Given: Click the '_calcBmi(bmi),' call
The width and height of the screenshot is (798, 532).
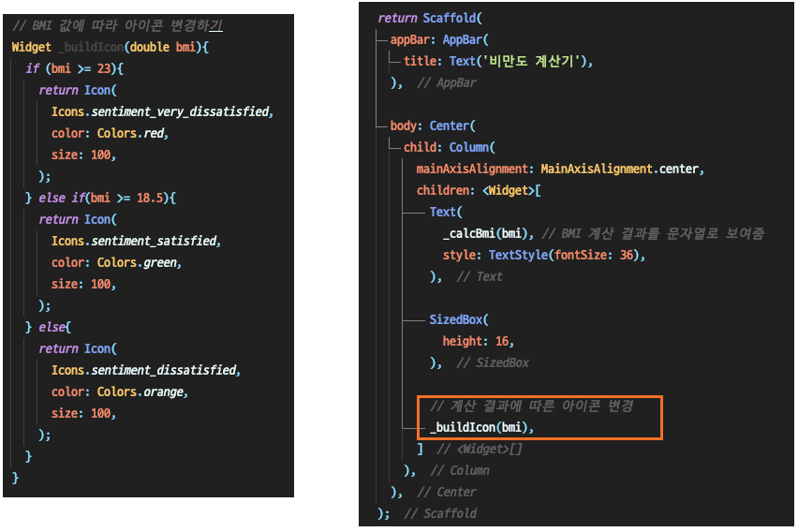Looking at the screenshot, I should (x=489, y=233).
